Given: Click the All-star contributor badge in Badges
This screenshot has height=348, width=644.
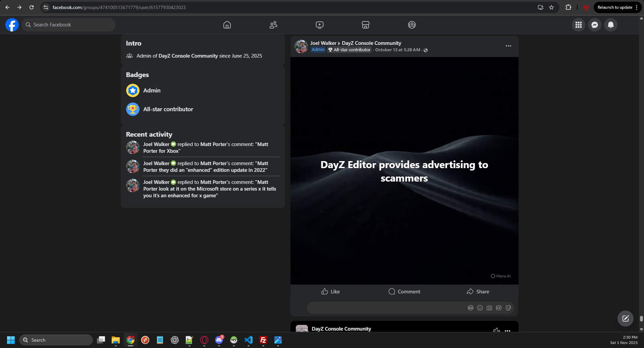Looking at the screenshot, I should click(160, 109).
